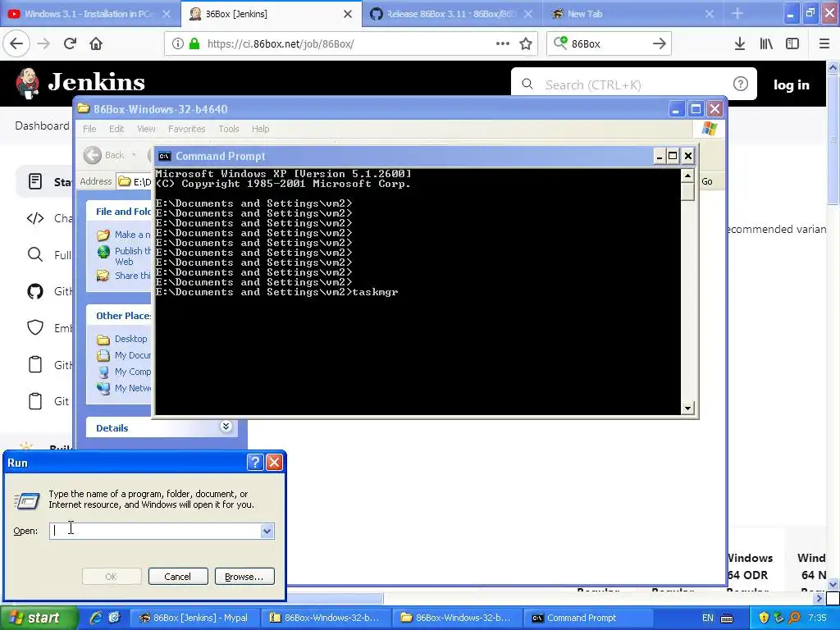The width and height of the screenshot is (840, 630).
Task: Click the Run dialog help question button
Action: [x=255, y=462]
